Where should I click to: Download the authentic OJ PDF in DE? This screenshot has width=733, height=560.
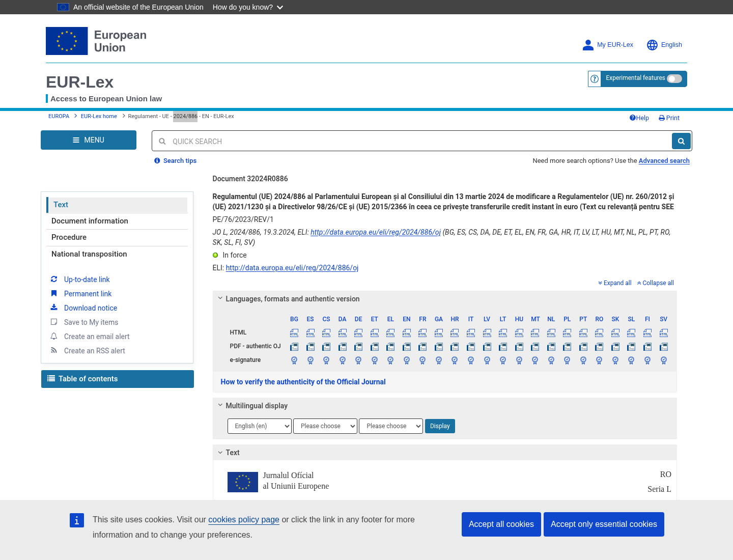[358, 347]
